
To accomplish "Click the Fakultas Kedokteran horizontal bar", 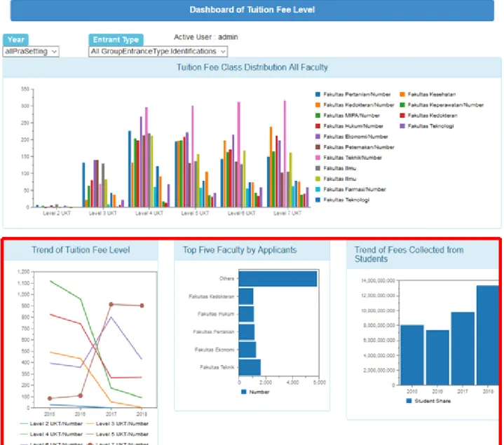I will (x=246, y=296).
